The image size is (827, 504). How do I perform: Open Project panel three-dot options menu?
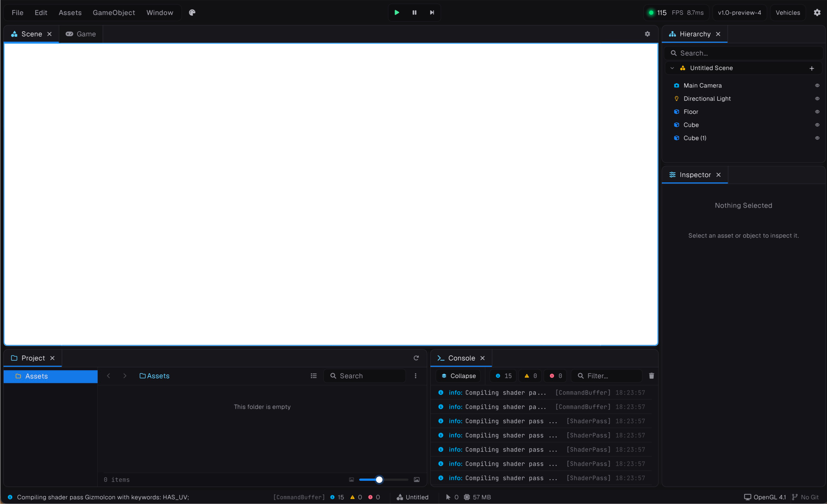[x=415, y=376]
